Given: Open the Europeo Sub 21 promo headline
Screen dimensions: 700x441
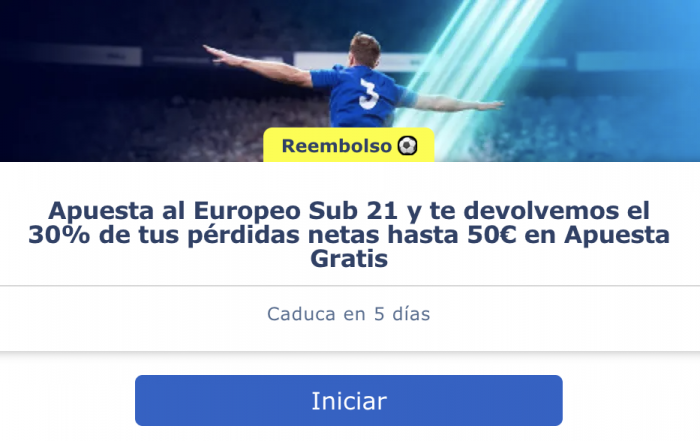Looking at the screenshot, I should pyautogui.click(x=349, y=234).
